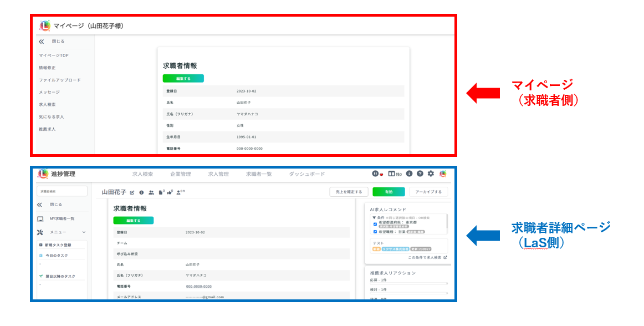Image resolution: width=644 pixels, height=326 pixels.
Task: Open メッセージ in the マイページ sidebar
Action: 49,92
